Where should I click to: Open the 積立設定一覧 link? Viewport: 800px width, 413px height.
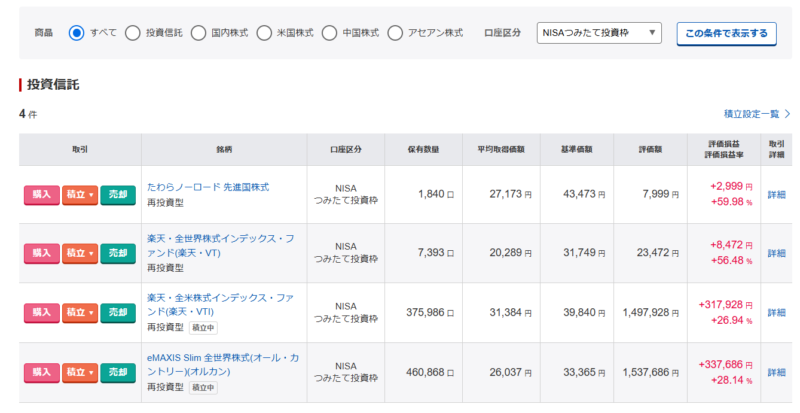756,114
